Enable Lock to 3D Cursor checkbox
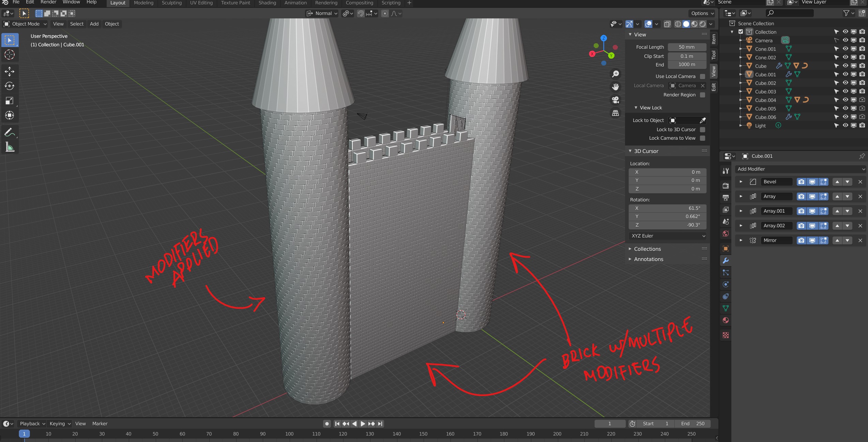 pos(702,129)
